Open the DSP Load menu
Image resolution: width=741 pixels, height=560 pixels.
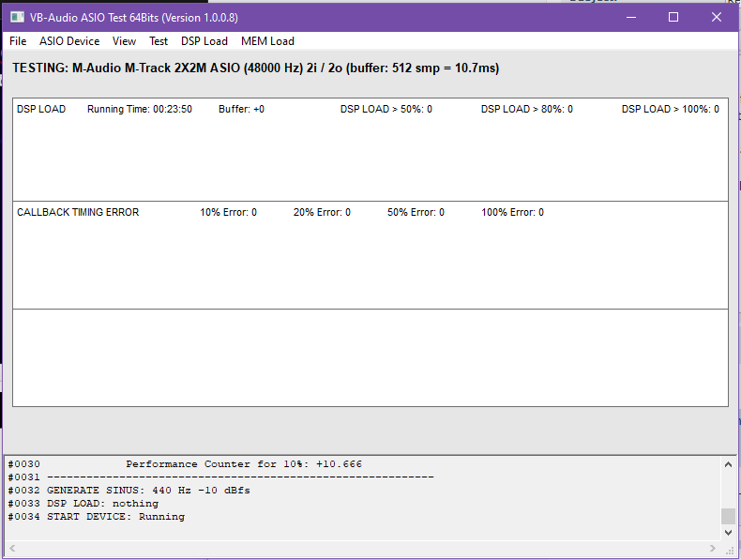[204, 41]
